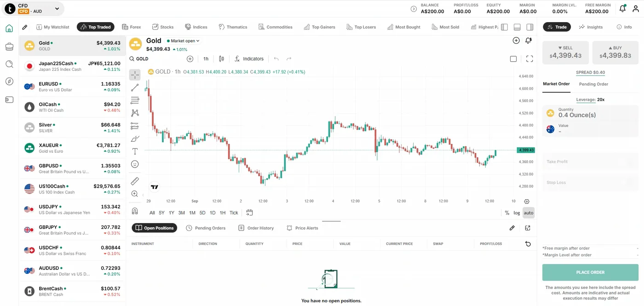The height and width of the screenshot is (306, 644).
Task: Open the Order History tab
Action: (256, 228)
